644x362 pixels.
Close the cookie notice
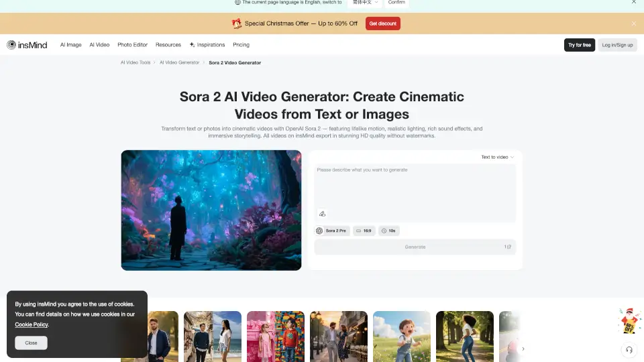32,343
